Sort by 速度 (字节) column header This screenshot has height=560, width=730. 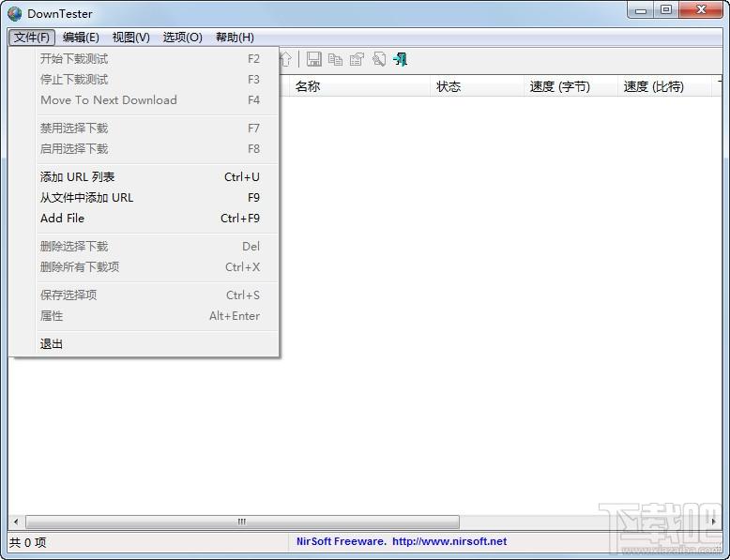pyautogui.click(x=570, y=86)
